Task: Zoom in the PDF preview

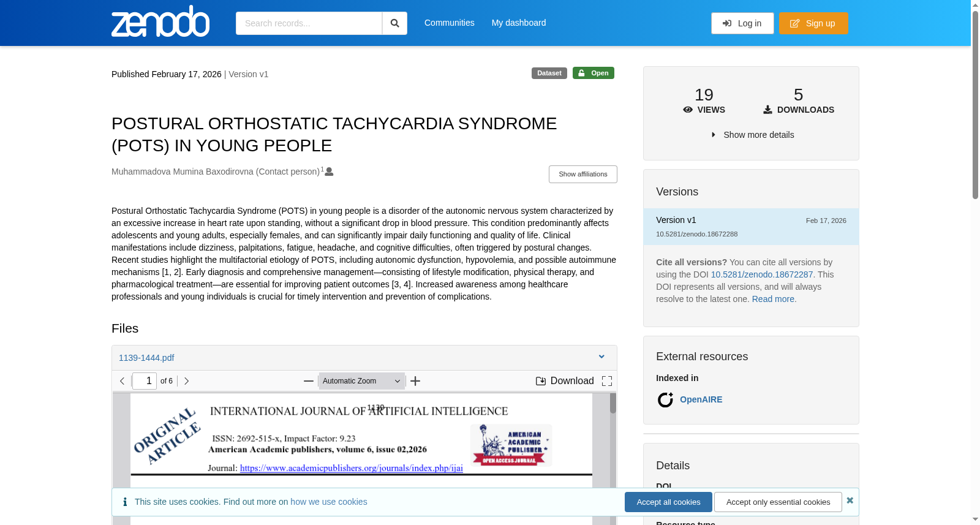Action: (415, 381)
